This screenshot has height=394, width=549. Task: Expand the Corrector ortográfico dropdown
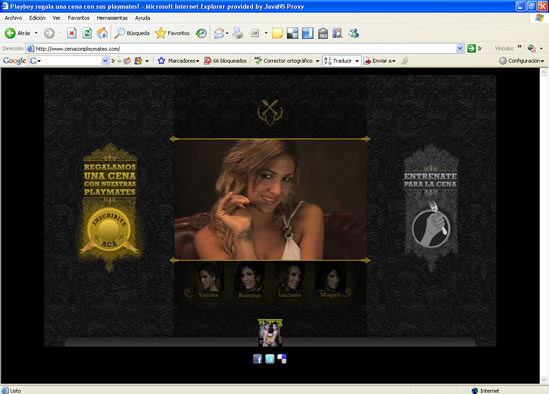[x=317, y=61]
